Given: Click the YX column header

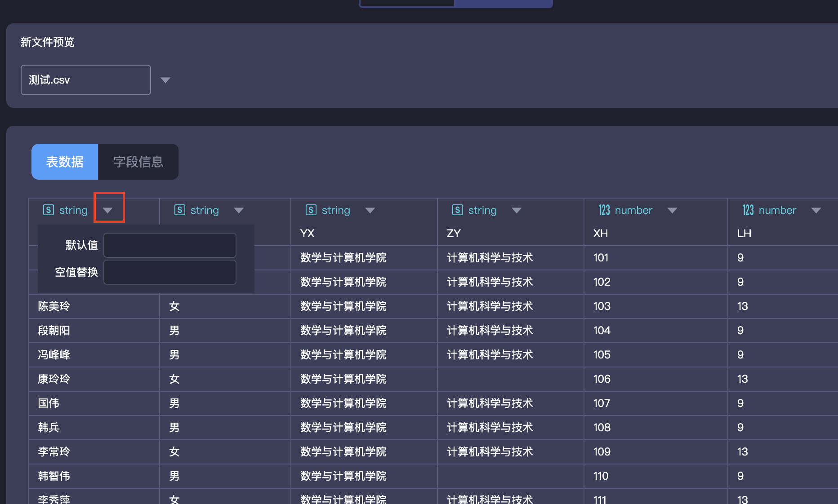Looking at the screenshot, I should [x=307, y=234].
